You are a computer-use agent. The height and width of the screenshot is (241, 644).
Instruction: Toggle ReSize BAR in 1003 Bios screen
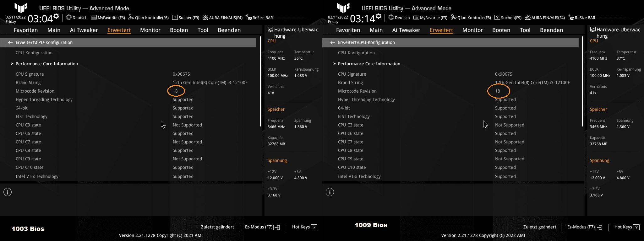pyautogui.click(x=259, y=18)
